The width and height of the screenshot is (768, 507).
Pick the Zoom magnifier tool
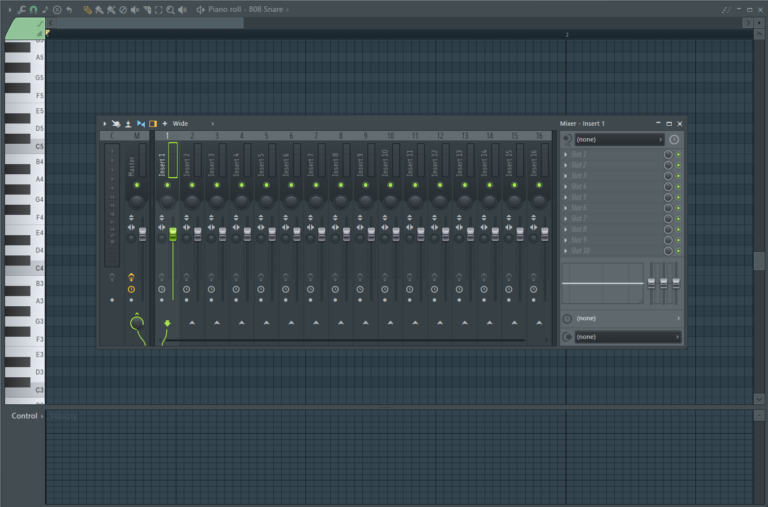[170, 9]
